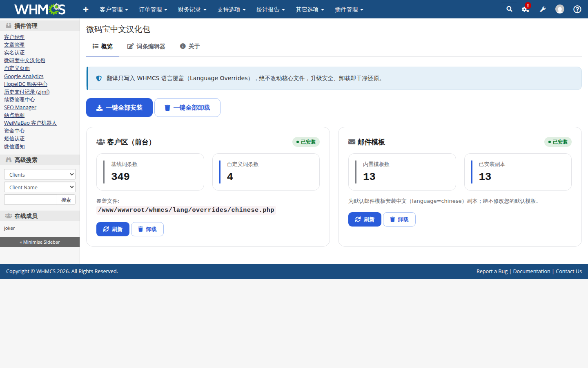Click the people icon beside 在线成员

[x=9, y=216]
